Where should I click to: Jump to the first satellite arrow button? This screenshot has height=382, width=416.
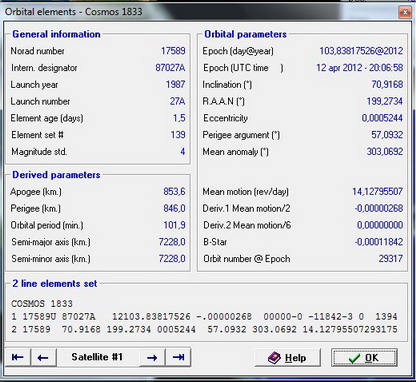point(18,357)
